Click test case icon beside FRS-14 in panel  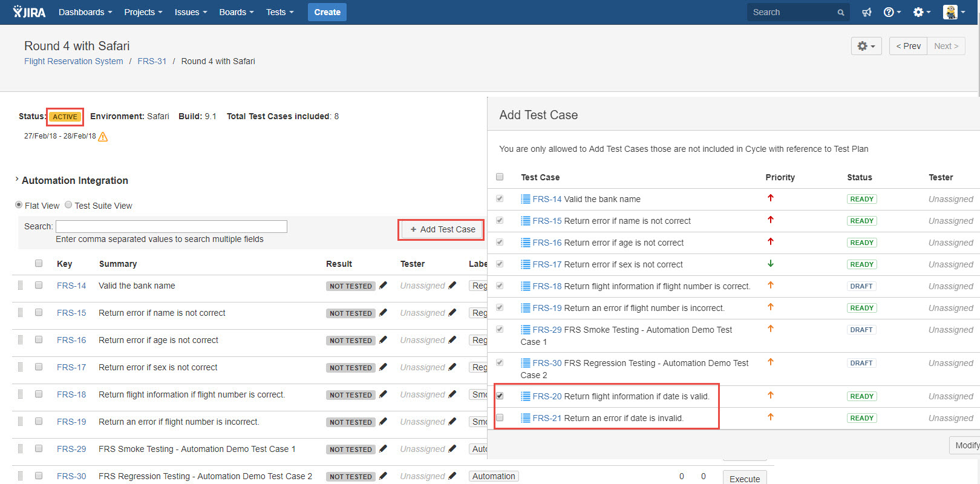526,199
